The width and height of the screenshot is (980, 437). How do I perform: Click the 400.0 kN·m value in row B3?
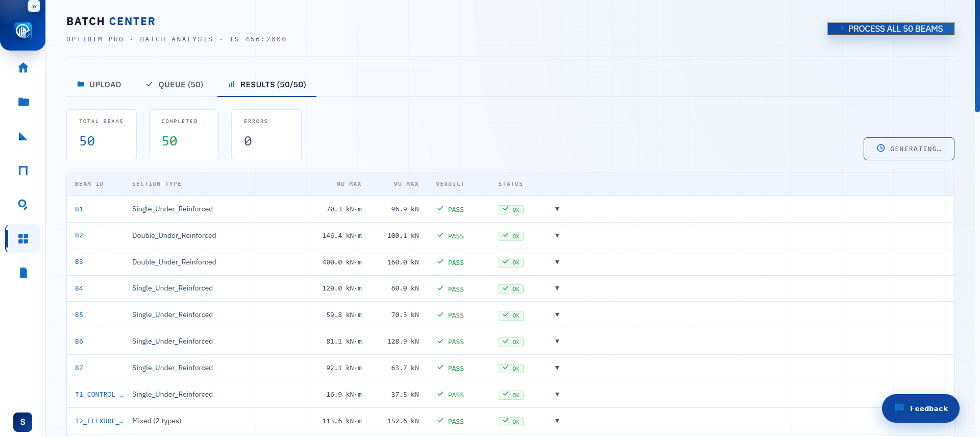pos(342,262)
